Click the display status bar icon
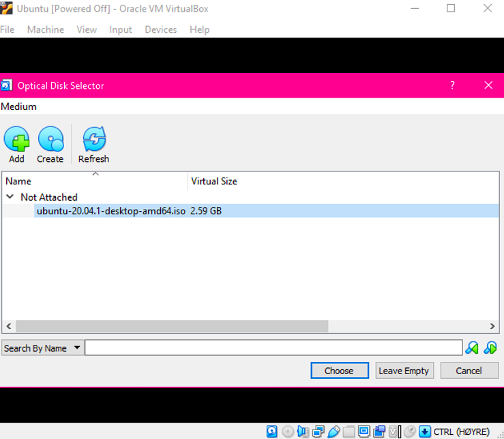Screen dimensions: 504x439 click(x=364, y=431)
